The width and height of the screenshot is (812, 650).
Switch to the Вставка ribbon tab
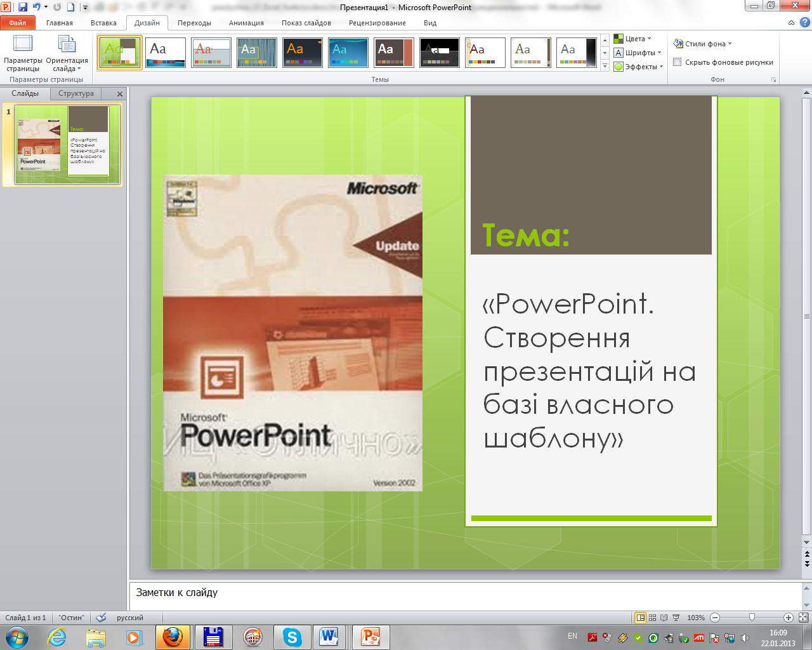103,23
